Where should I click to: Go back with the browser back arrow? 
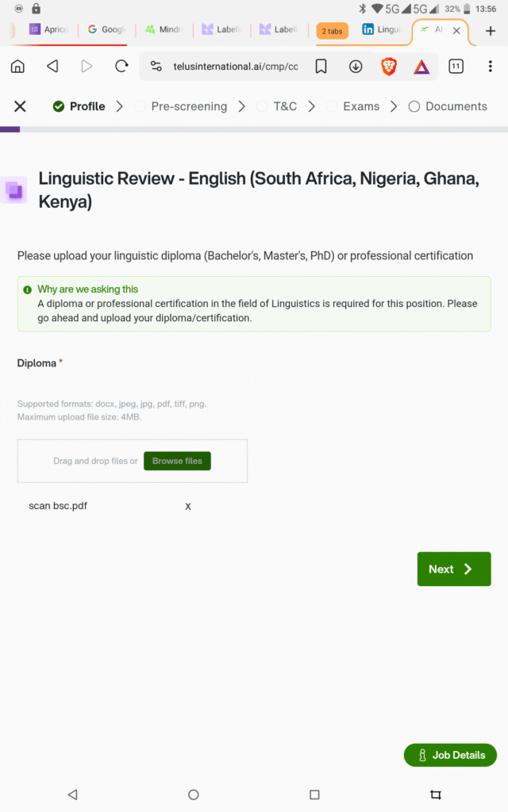click(x=52, y=67)
